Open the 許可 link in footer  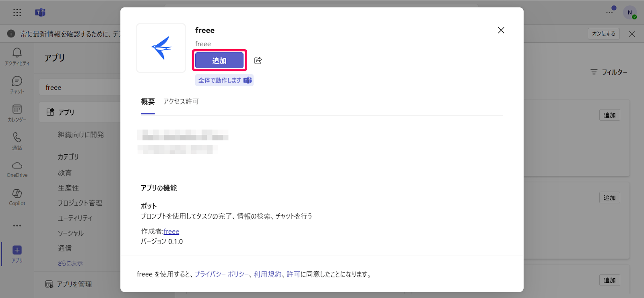point(293,274)
